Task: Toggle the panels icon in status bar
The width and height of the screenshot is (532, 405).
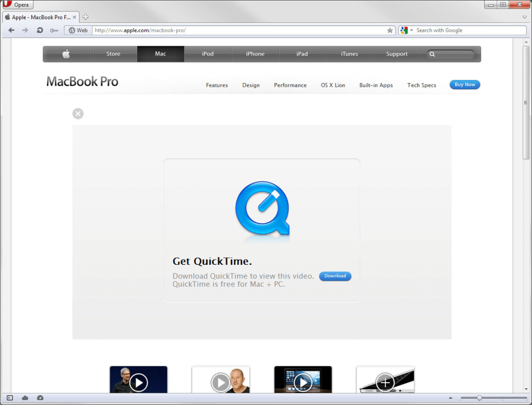Action: 9,398
